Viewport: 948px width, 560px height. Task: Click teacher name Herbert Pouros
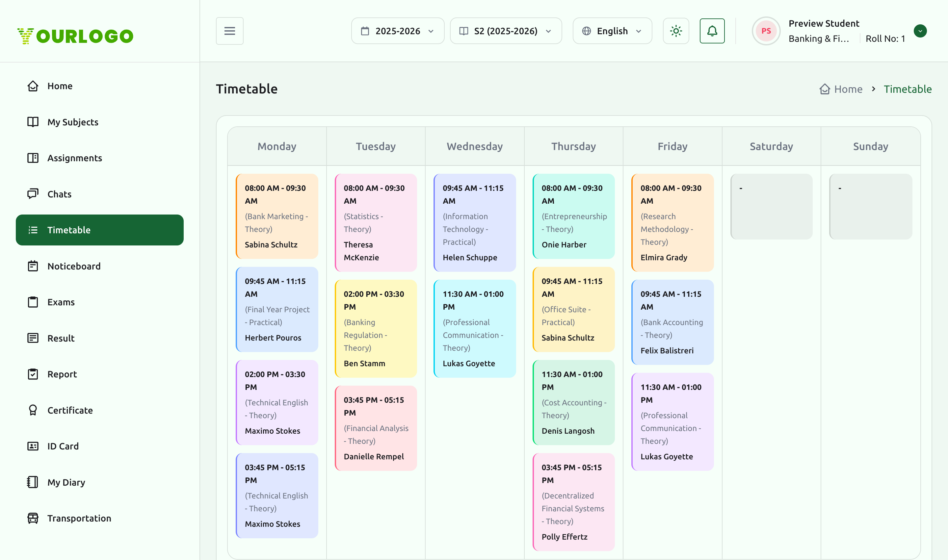pos(273,338)
